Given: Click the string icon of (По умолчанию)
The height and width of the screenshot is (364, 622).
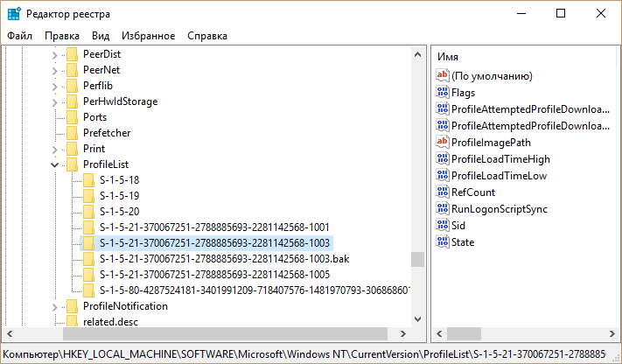Looking at the screenshot, I should pyautogui.click(x=443, y=75).
